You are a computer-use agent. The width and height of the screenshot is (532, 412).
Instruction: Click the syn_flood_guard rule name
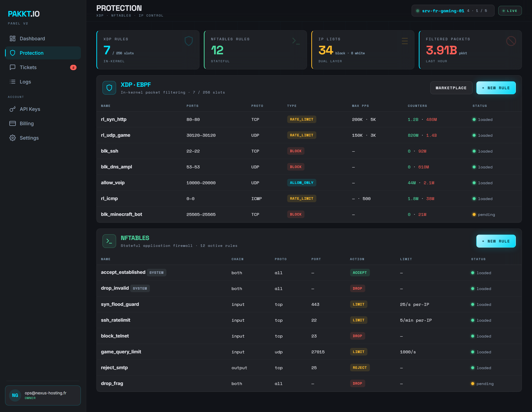(120, 304)
